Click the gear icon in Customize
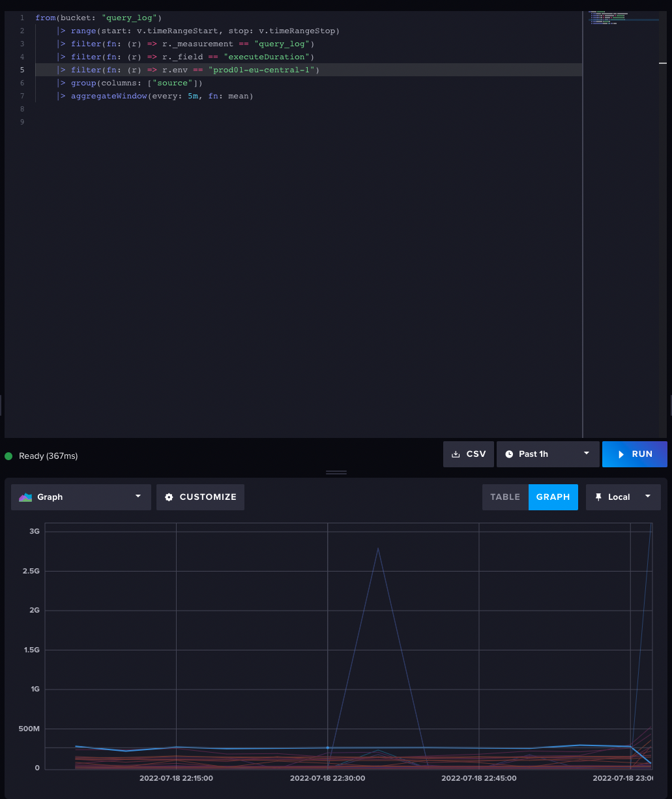 tap(169, 497)
